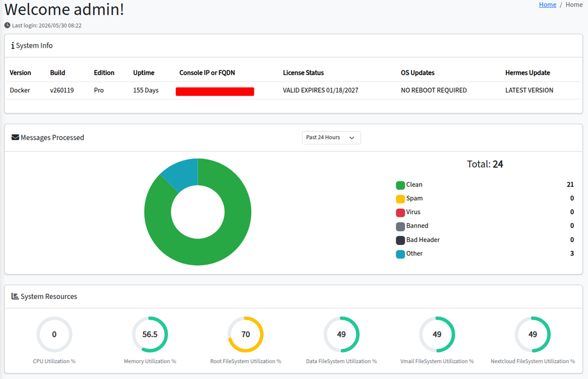The width and height of the screenshot is (588, 379).
Task: Toggle the Other legend item
Action: [409, 254]
